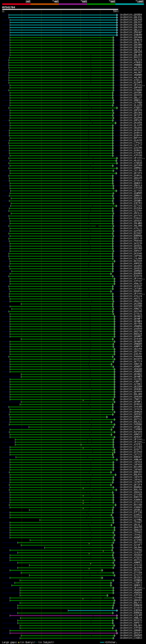Click the UniRef100_B9GRS0 entry
This screenshot has width=146, height=644.
pos(131,291)
